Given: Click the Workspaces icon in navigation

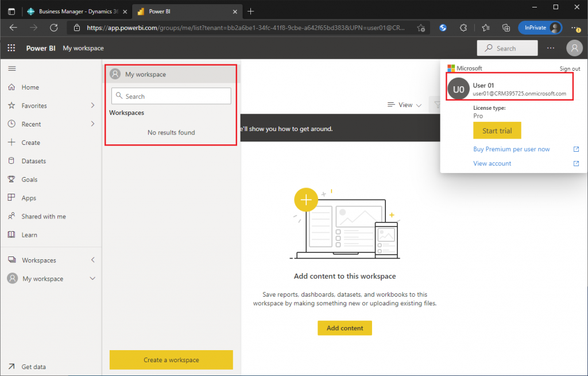Looking at the screenshot, I should pos(12,260).
